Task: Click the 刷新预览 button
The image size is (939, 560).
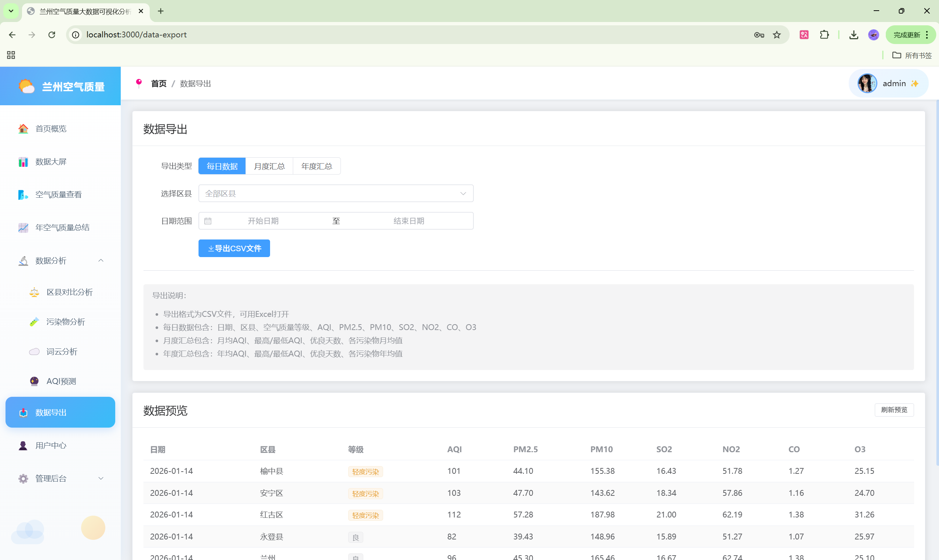Action: 894,410
